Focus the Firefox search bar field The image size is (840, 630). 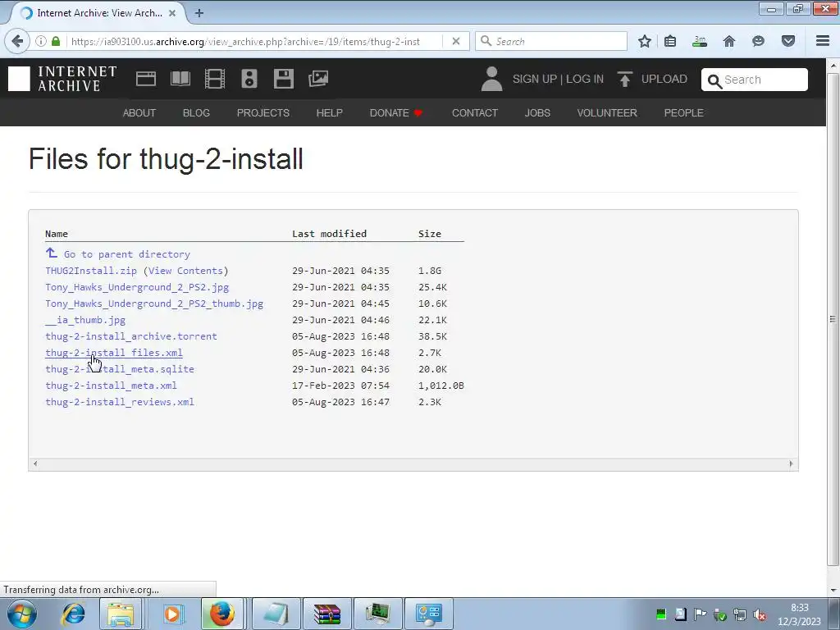(x=551, y=41)
